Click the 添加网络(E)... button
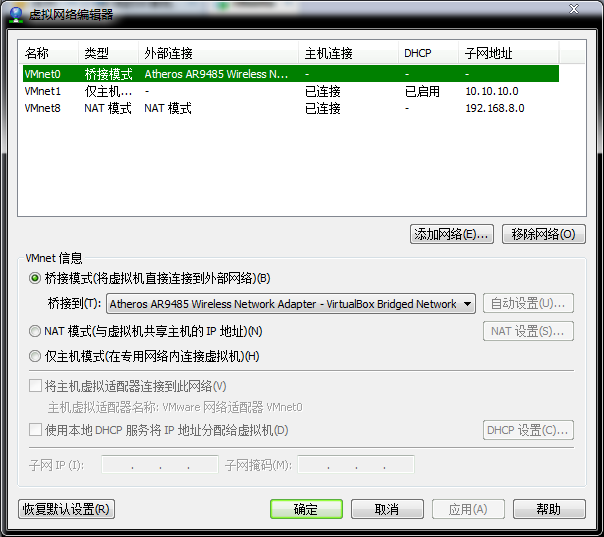604x537 pixels. (x=452, y=234)
